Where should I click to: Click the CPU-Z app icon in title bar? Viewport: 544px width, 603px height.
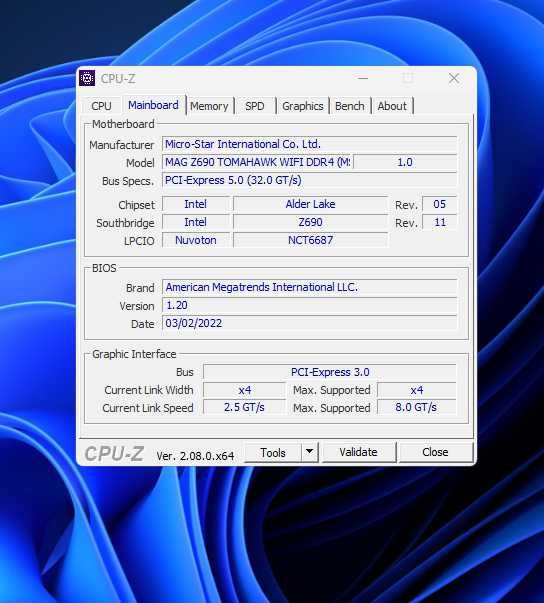coord(87,78)
